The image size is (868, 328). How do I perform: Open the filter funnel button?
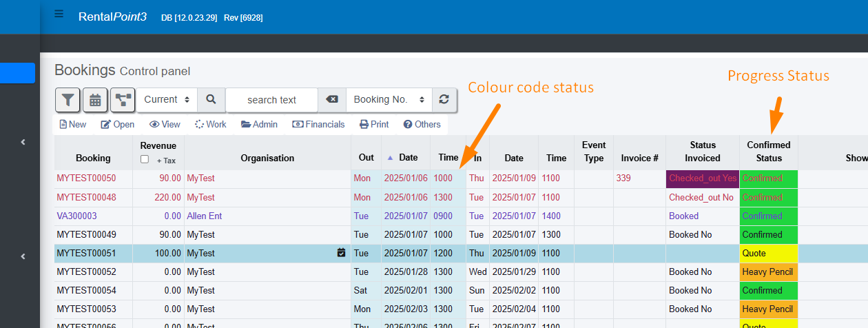pyautogui.click(x=68, y=100)
